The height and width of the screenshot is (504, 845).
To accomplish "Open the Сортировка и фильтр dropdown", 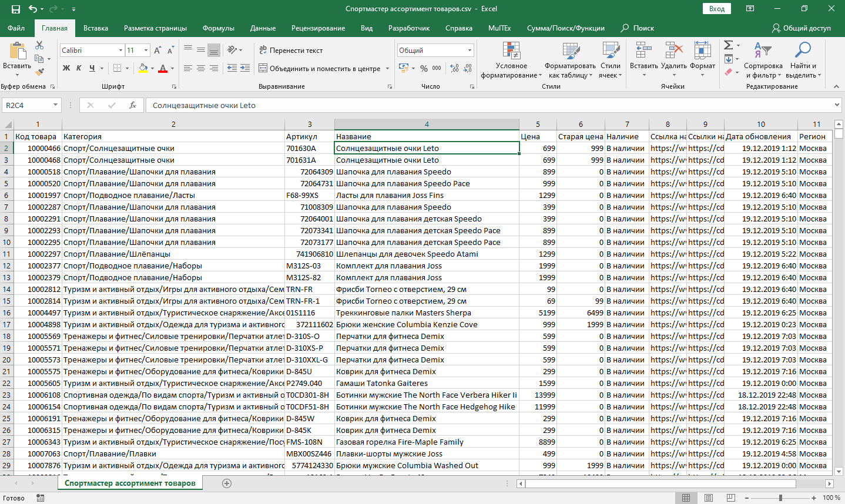I will pos(763,61).
